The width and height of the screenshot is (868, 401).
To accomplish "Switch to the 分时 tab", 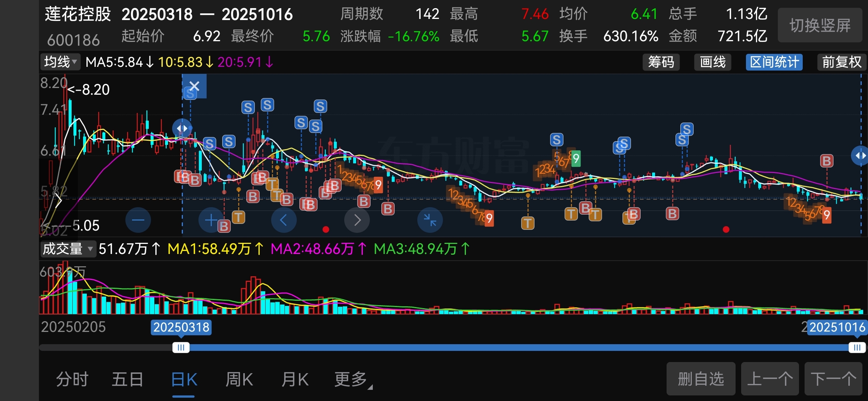I will coord(72,379).
